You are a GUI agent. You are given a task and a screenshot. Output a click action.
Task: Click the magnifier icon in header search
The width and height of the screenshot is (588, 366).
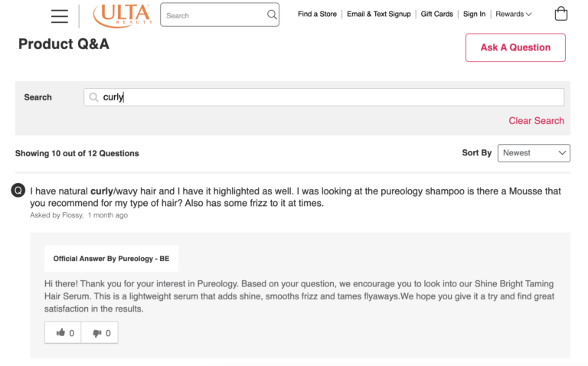click(272, 15)
